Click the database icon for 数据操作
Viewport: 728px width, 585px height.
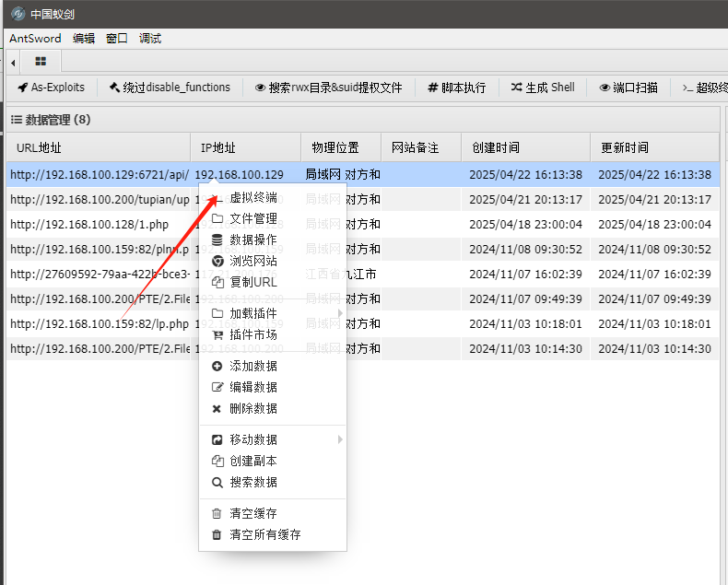coord(217,240)
